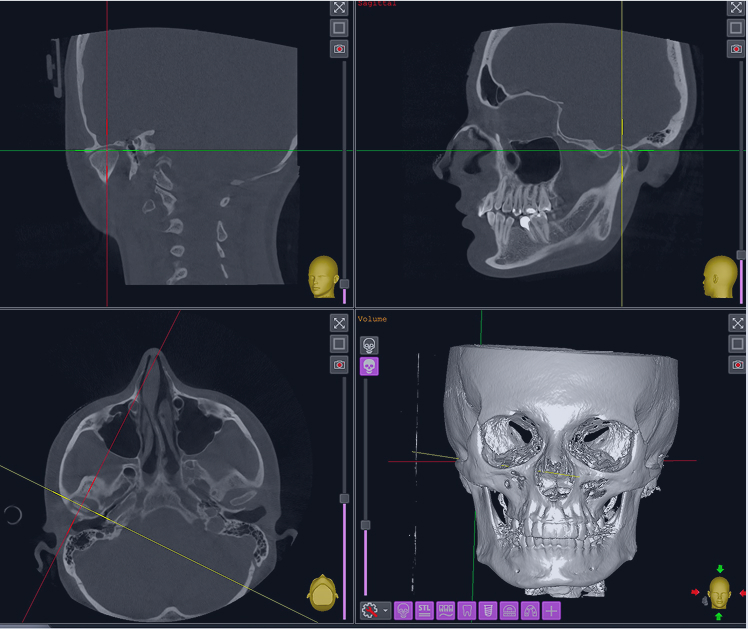Expand the axial view to fullscreen
Viewport: 748px width, 629px height.
pyautogui.click(x=339, y=322)
